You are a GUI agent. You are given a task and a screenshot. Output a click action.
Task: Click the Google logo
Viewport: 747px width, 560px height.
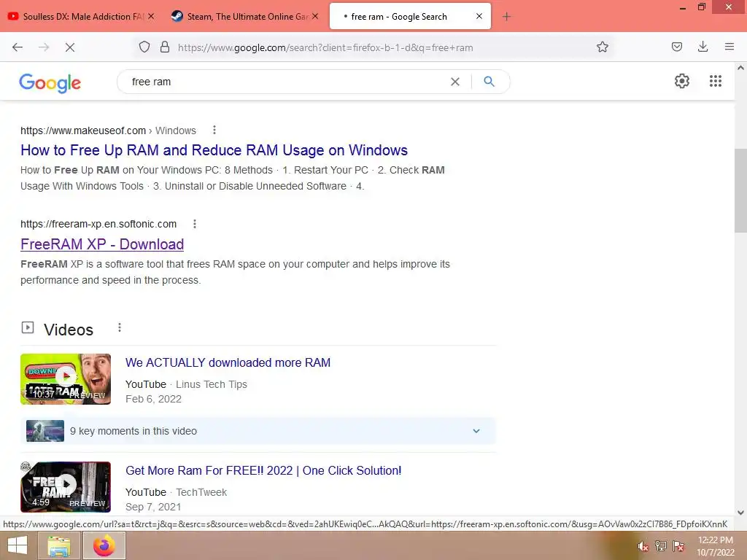50,83
